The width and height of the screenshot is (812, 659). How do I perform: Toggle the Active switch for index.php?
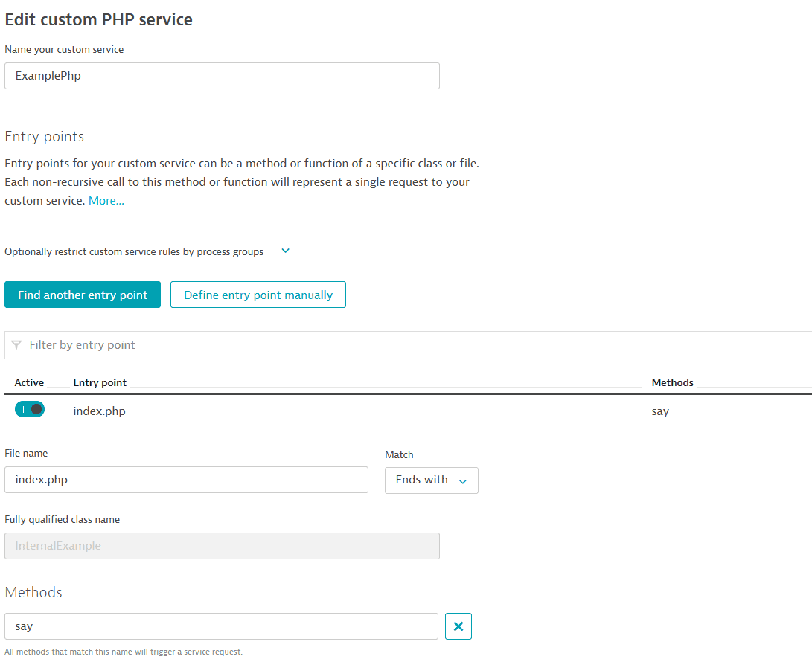30,410
